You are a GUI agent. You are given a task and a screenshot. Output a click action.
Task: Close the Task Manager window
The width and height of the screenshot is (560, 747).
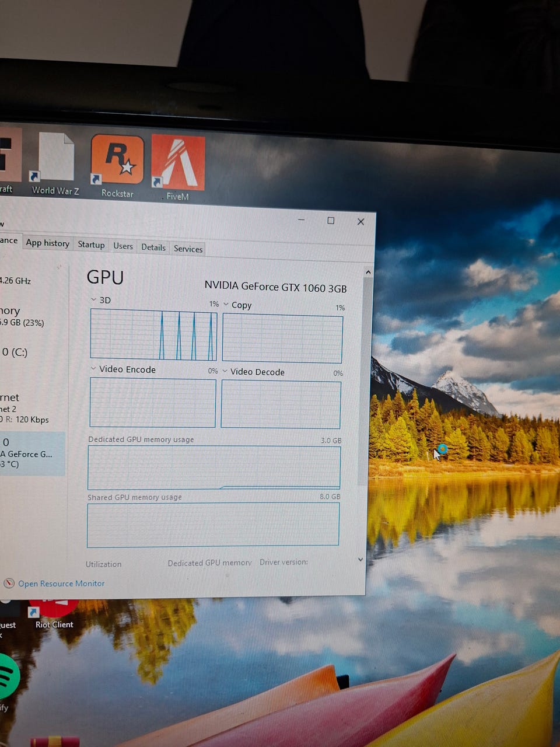click(360, 222)
